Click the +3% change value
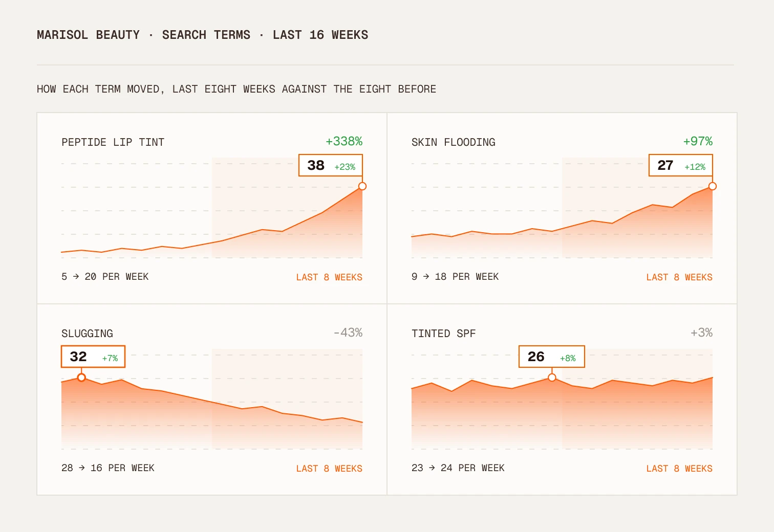774x532 pixels. pos(701,332)
